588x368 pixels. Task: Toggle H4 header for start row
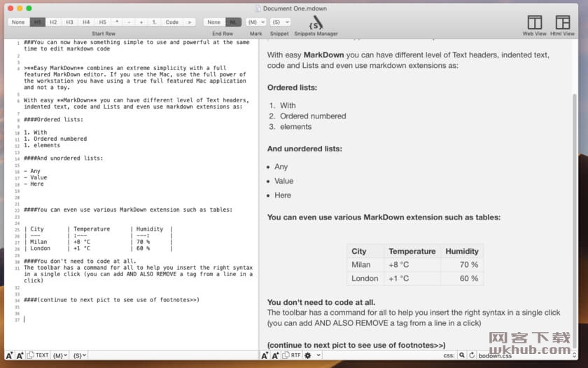86,22
